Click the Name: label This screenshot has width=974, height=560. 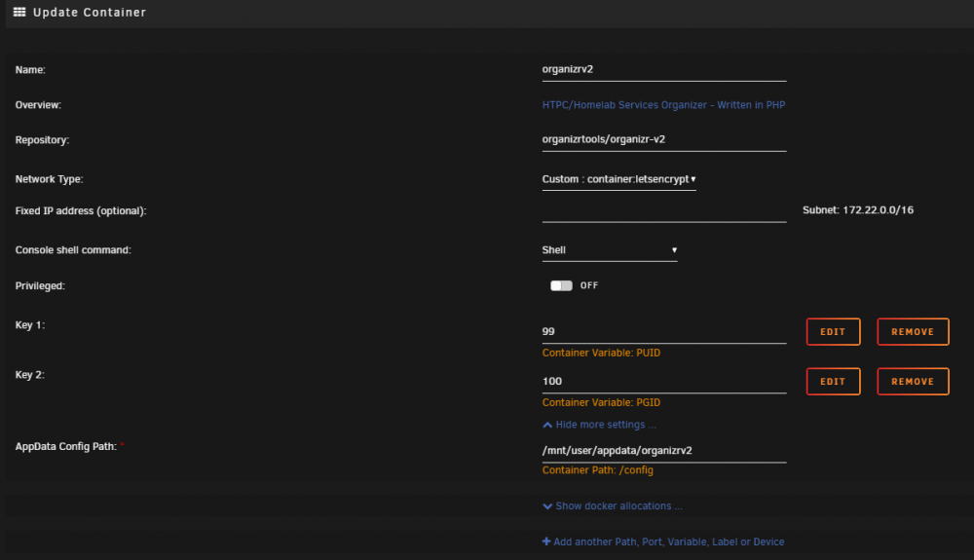point(30,69)
